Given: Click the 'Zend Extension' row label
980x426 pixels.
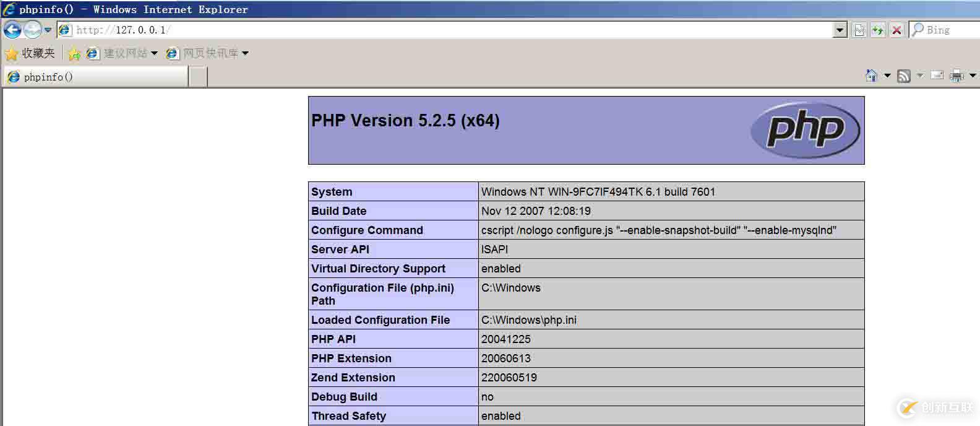Looking at the screenshot, I should coord(353,378).
